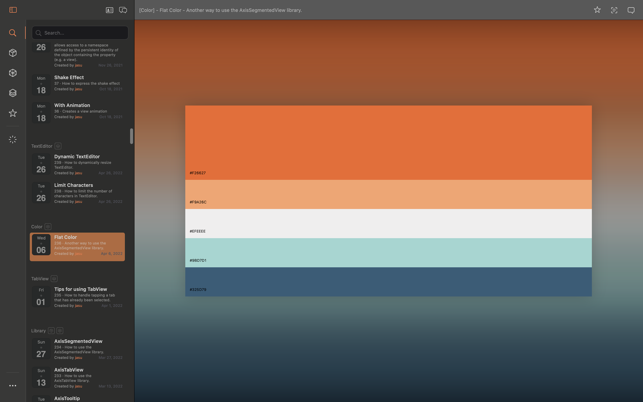
Task: Select the orange #F28627 color band
Action: [x=388, y=142]
